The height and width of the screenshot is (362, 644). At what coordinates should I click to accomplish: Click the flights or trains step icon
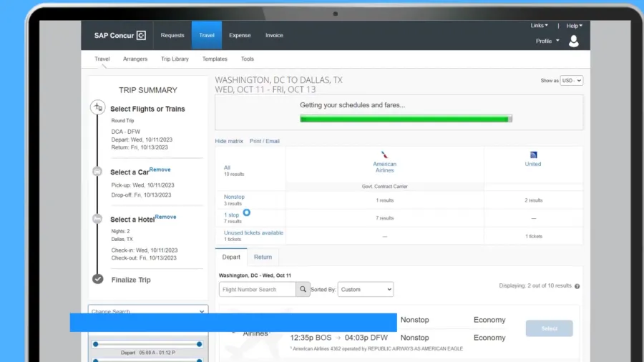point(98,107)
